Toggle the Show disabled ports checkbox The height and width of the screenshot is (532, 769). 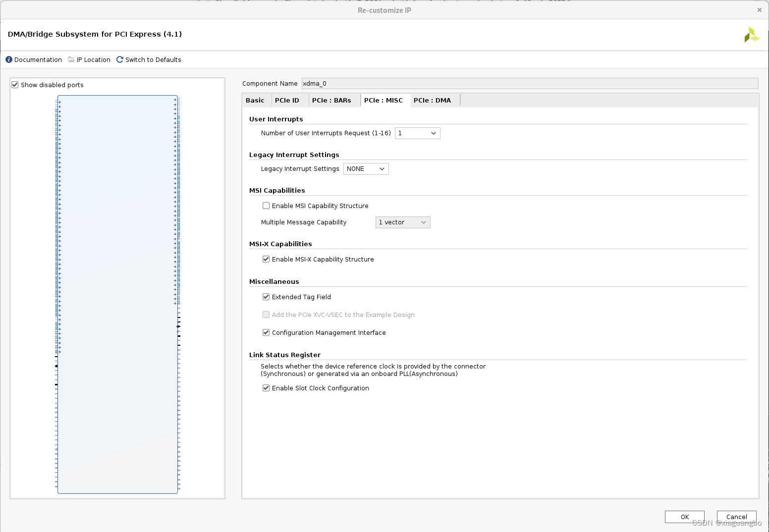pyautogui.click(x=15, y=85)
